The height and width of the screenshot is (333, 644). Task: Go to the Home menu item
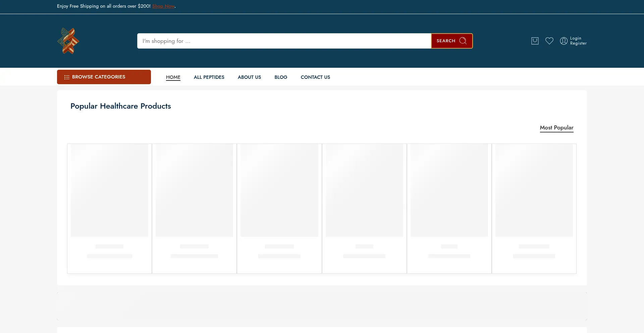173,77
